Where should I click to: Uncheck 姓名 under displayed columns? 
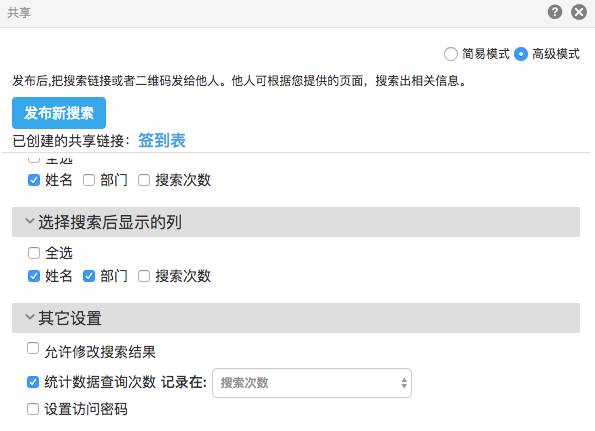point(34,276)
